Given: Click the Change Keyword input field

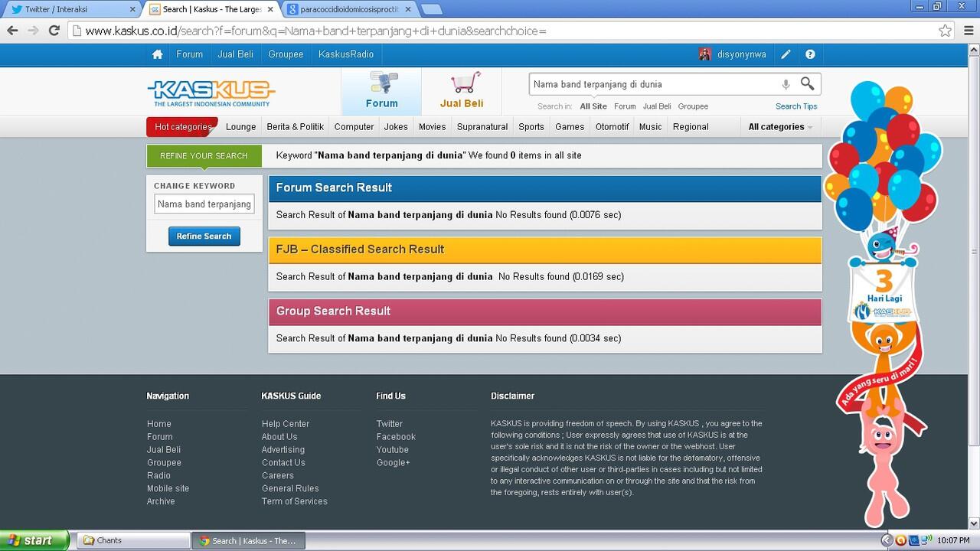Looking at the screenshot, I should point(204,204).
